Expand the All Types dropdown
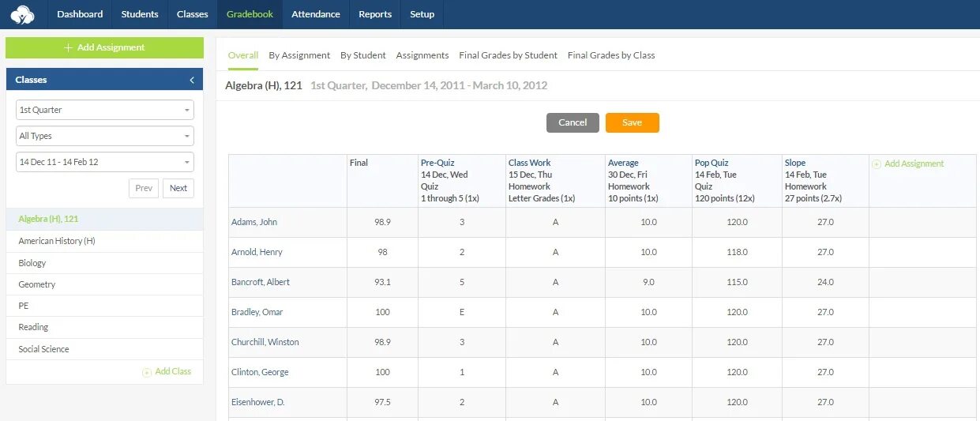Viewport: 980px width, 421px height. click(105, 136)
